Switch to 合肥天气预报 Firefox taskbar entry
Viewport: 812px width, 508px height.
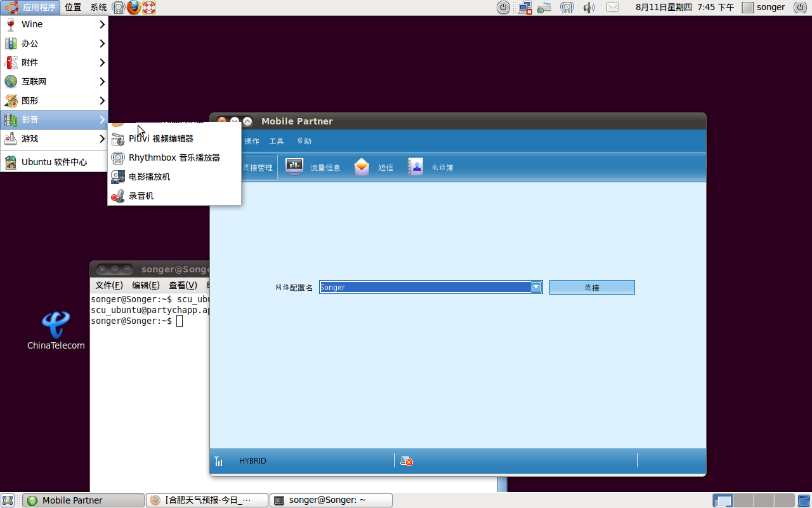pyautogui.click(x=207, y=500)
